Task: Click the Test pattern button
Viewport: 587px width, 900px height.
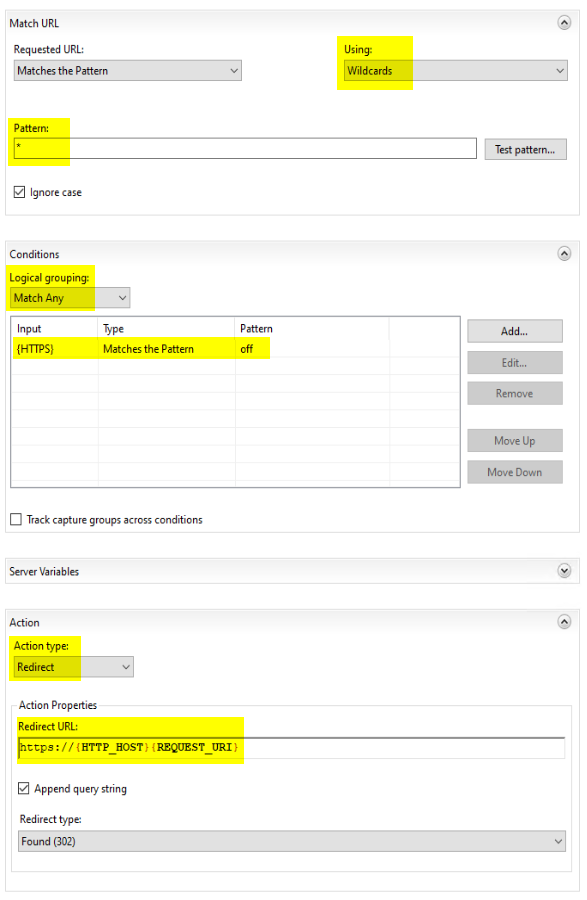Action: tap(525, 150)
